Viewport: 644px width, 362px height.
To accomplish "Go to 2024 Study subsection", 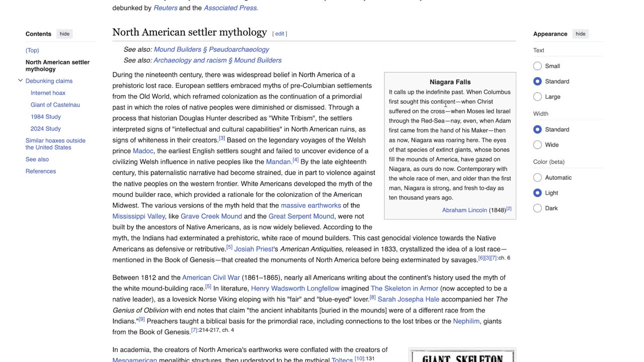I will pyautogui.click(x=46, y=129).
